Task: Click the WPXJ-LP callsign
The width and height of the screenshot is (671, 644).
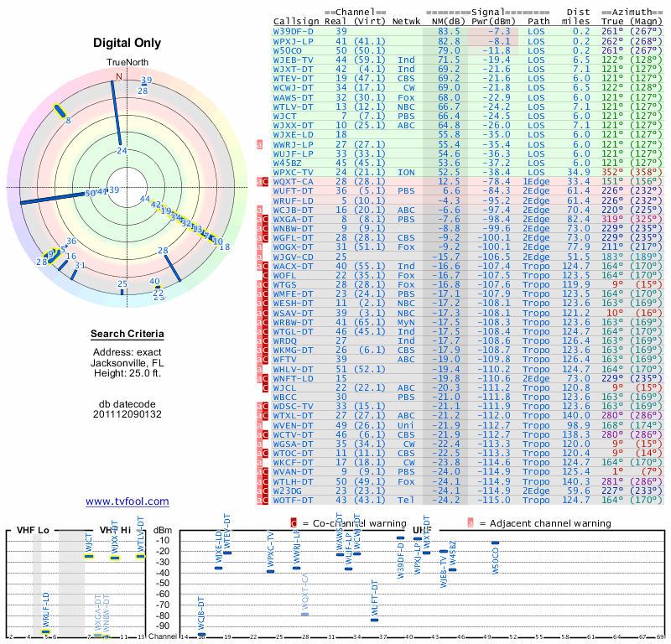Action: pyautogui.click(x=293, y=41)
